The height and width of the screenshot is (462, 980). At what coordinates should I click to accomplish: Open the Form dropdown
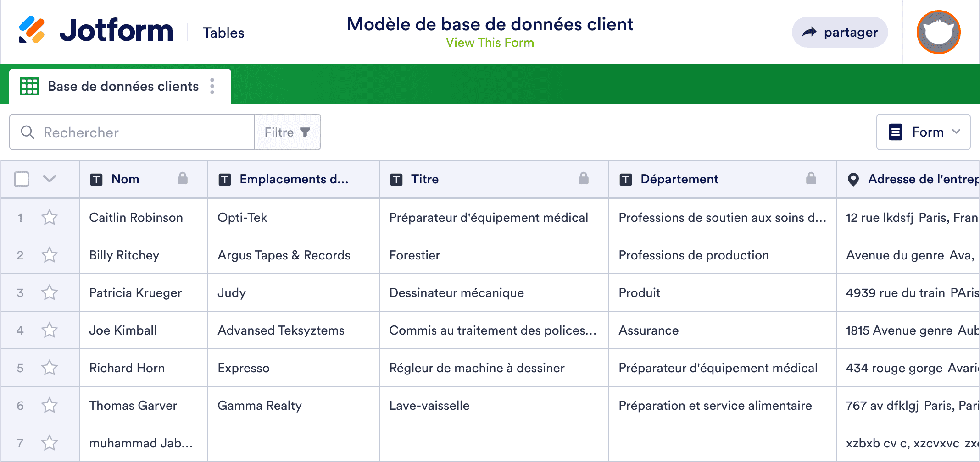(x=924, y=132)
